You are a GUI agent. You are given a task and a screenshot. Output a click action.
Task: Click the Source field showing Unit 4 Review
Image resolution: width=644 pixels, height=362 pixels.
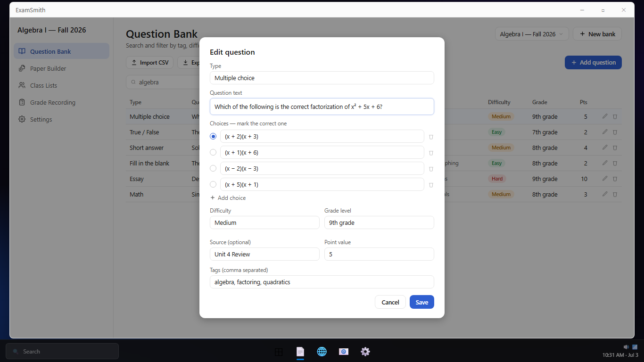pos(264,254)
